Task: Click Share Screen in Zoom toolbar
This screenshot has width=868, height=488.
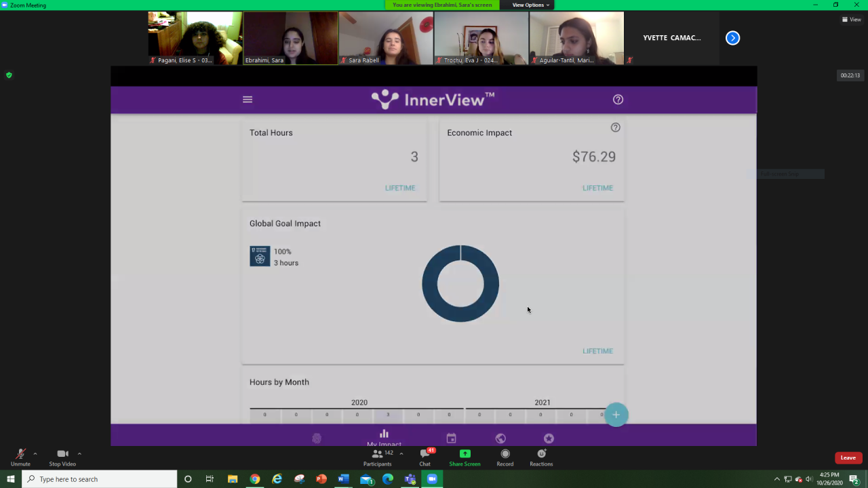Action: (x=465, y=457)
